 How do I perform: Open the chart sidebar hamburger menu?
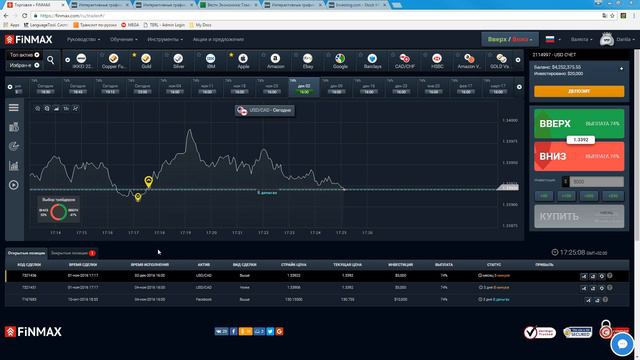(x=14, y=108)
